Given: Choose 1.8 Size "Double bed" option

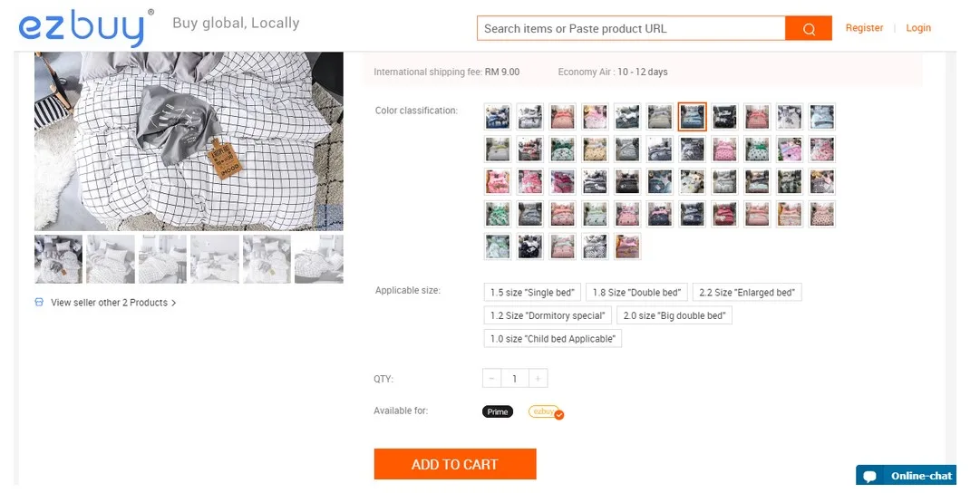Looking at the screenshot, I should point(636,293).
